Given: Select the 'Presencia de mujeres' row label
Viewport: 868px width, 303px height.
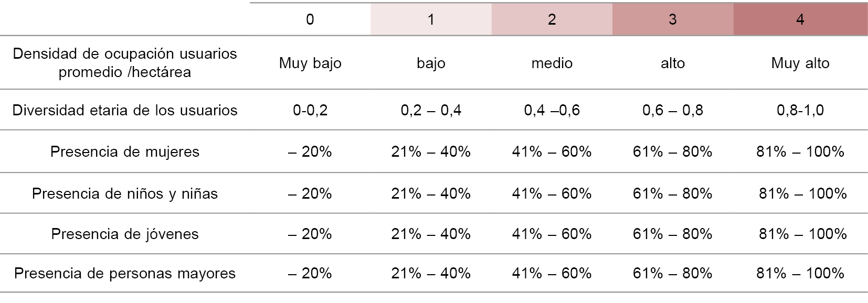Looking at the screenshot, I should 125,152.
